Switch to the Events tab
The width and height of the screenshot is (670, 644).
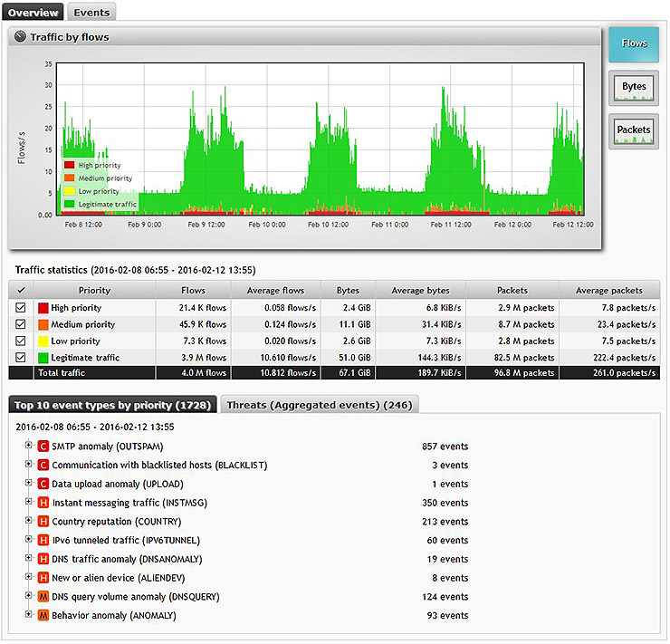click(91, 13)
